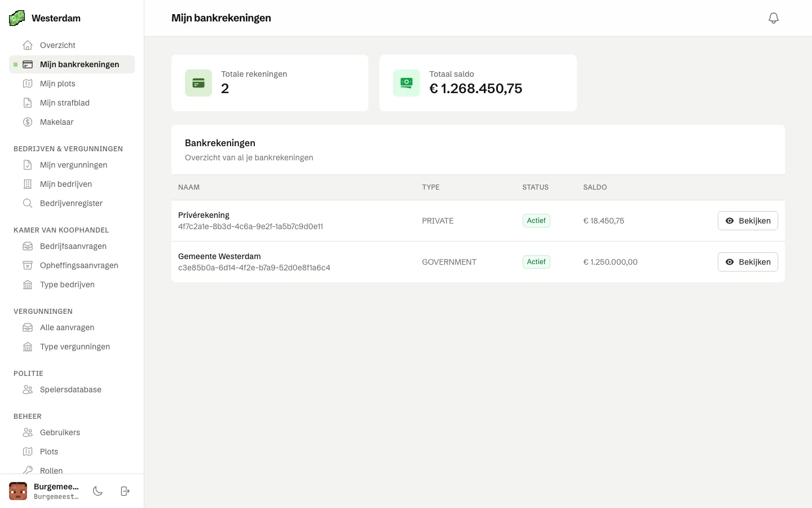Click the balance € 18.450,75
This screenshot has height=508, width=812.
(603, 221)
